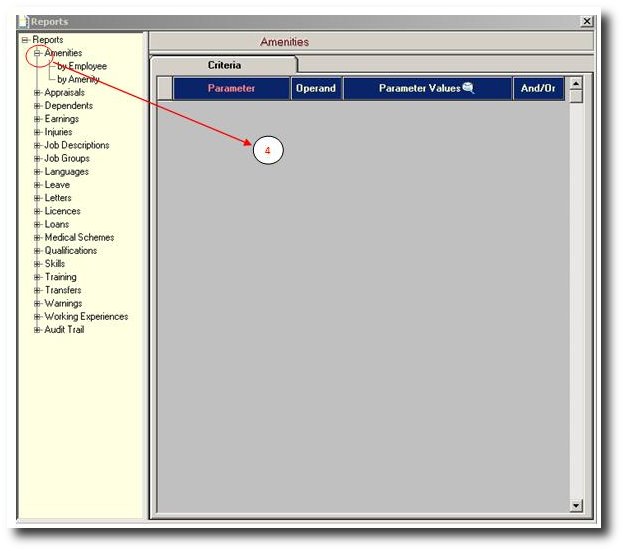Select the Job Descriptions tree item
The image size is (624, 551).
coord(77,145)
